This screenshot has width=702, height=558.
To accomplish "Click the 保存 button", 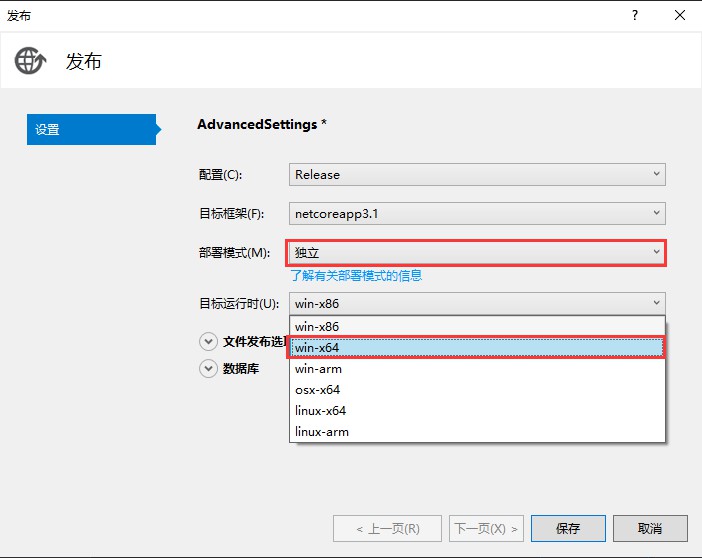I will [568, 528].
